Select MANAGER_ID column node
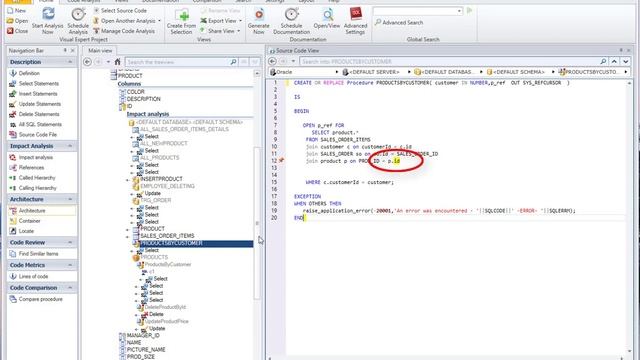The width and height of the screenshot is (640, 360). [x=143, y=336]
